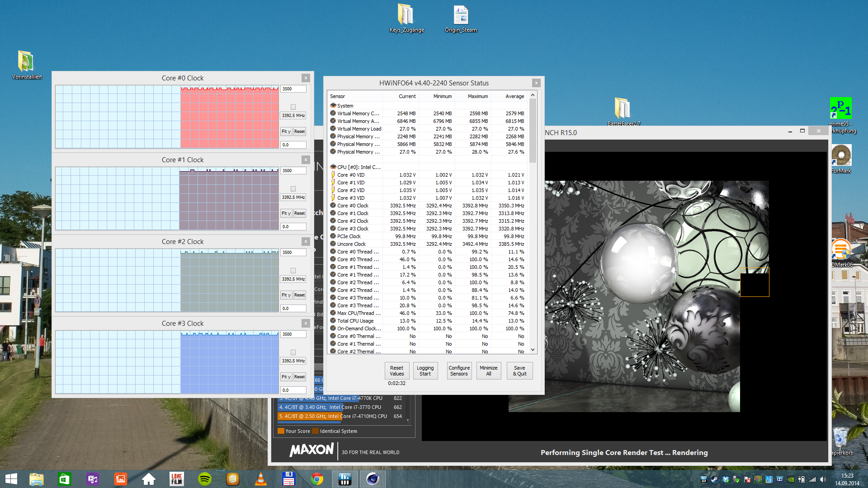Click the Minimum column header
The width and height of the screenshot is (868, 488).
(437, 96)
